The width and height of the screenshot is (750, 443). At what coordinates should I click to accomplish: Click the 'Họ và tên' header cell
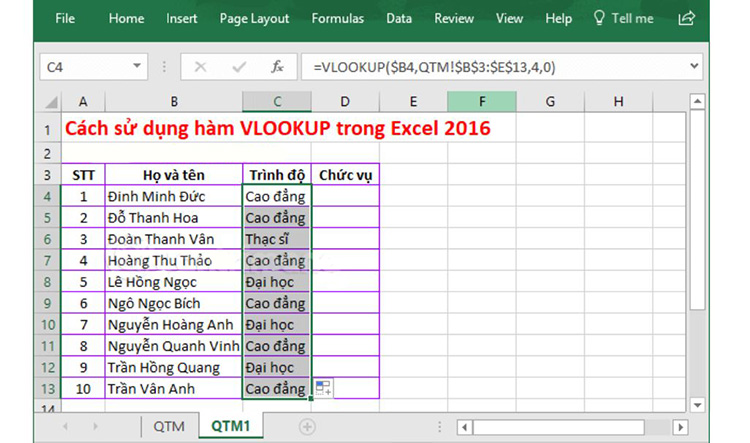pos(174,175)
